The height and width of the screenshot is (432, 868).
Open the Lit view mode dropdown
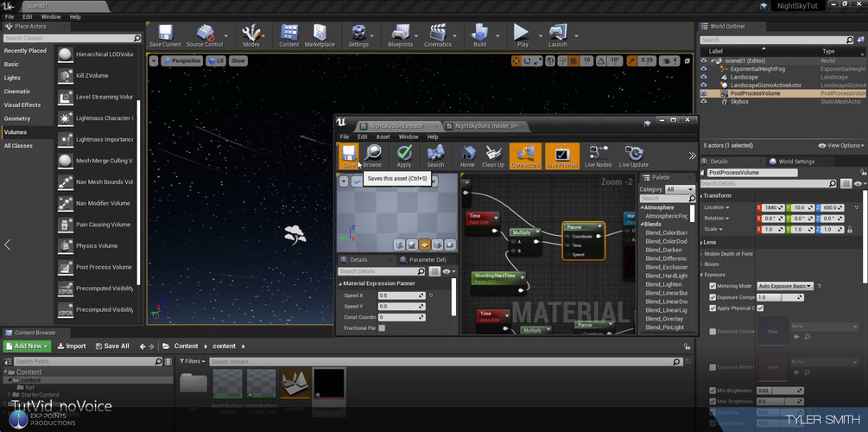[216, 61]
